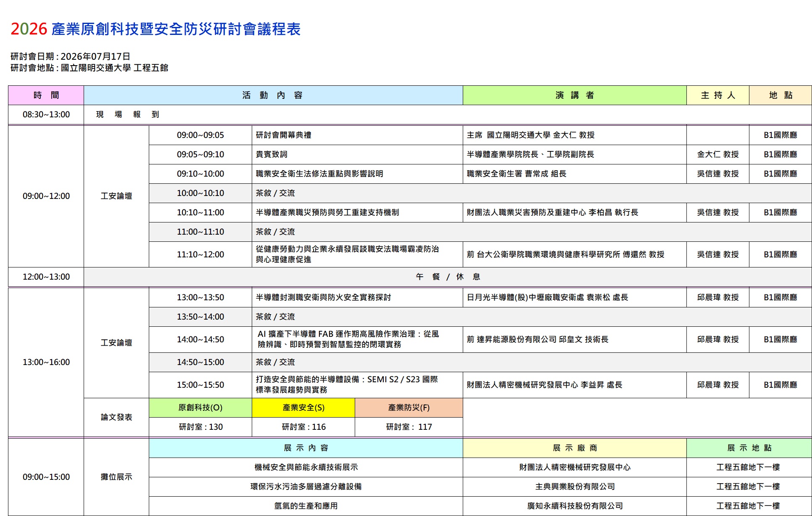Viewport: 812px width, 516px height.
Task: Click the 11:00~11:10 time slot
Action: 200,232
